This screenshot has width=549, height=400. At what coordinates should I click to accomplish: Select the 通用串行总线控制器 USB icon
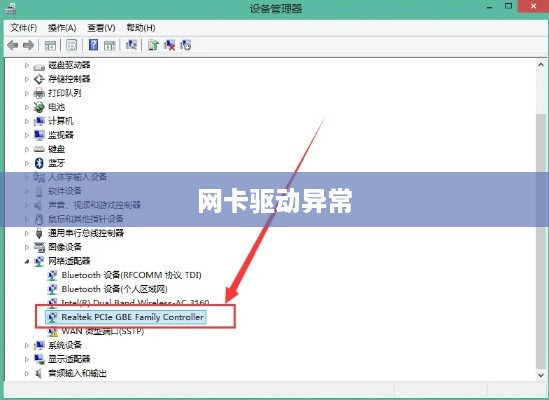39,233
